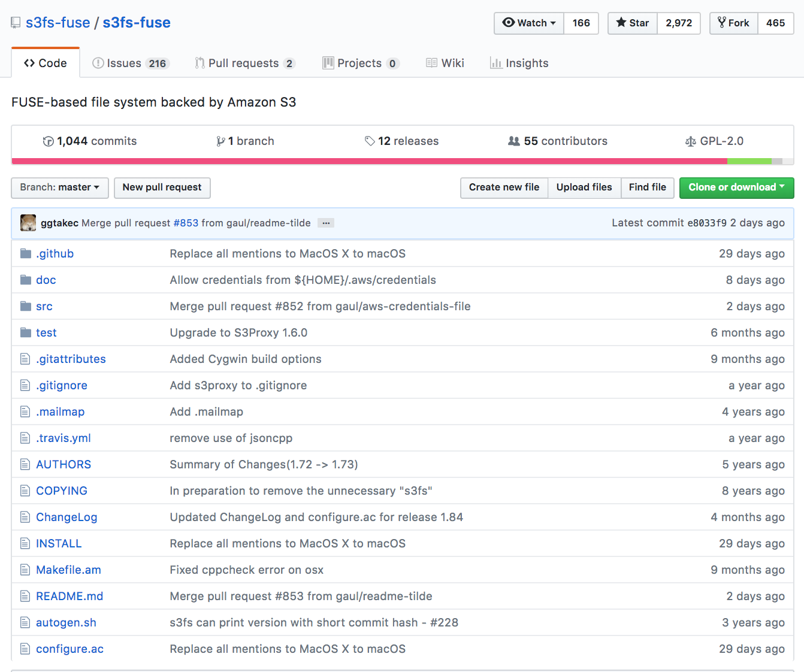
Task: Open commit 'Added Cygwin build options'
Action: click(246, 359)
